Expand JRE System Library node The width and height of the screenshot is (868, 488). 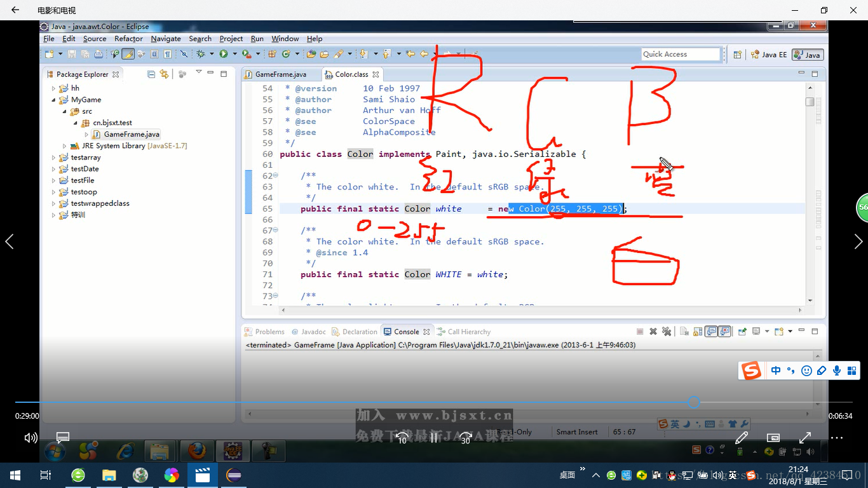[65, 146]
